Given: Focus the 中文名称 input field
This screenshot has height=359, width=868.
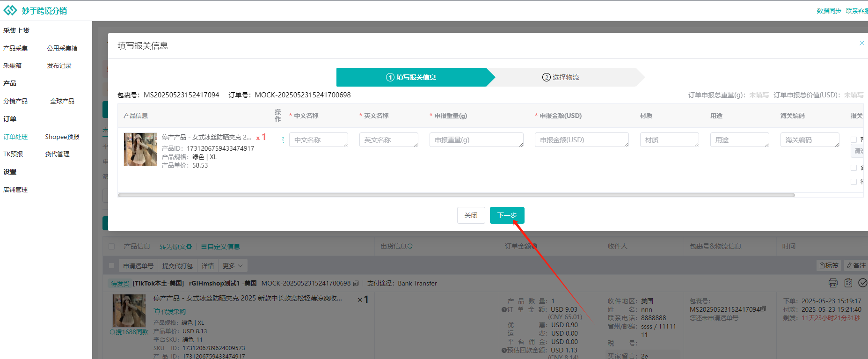Looking at the screenshot, I should coord(319,140).
